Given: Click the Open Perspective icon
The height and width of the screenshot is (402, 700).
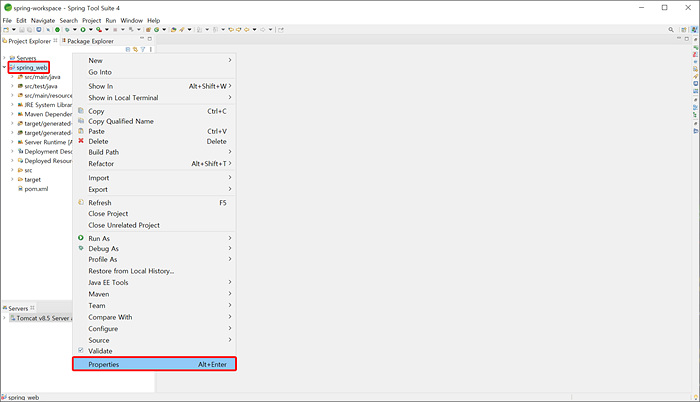Looking at the screenshot, I should pos(683,29).
